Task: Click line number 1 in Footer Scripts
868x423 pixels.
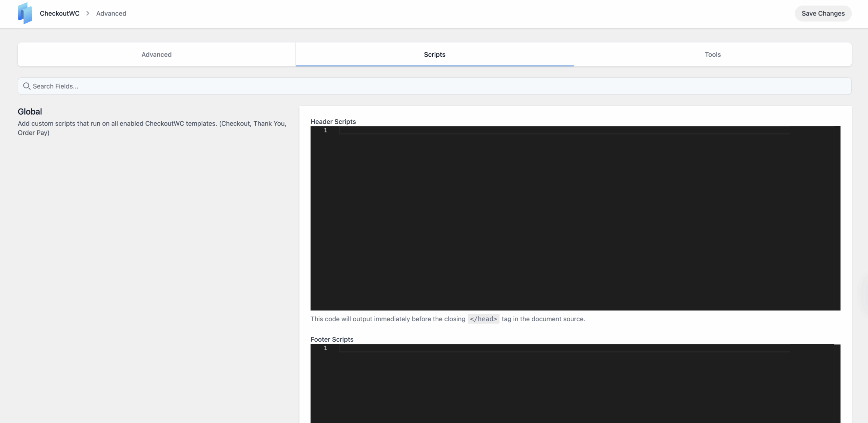Action: click(325, 348)
